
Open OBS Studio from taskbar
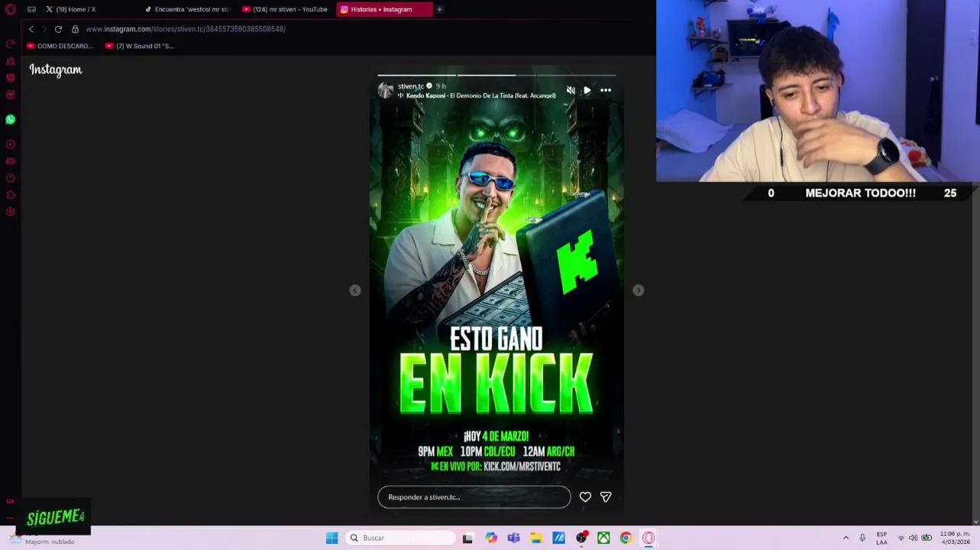pyautogui.click(x=581, y=538)
